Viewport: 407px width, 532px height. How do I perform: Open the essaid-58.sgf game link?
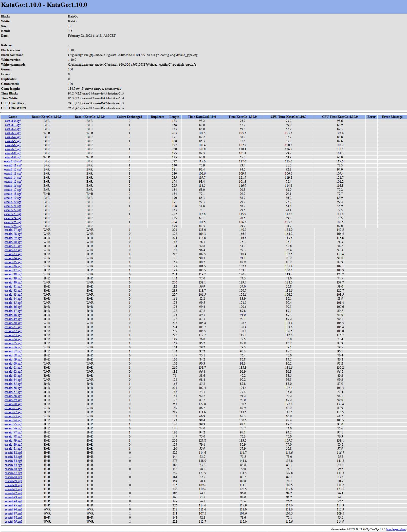click(x=13, y=355)
